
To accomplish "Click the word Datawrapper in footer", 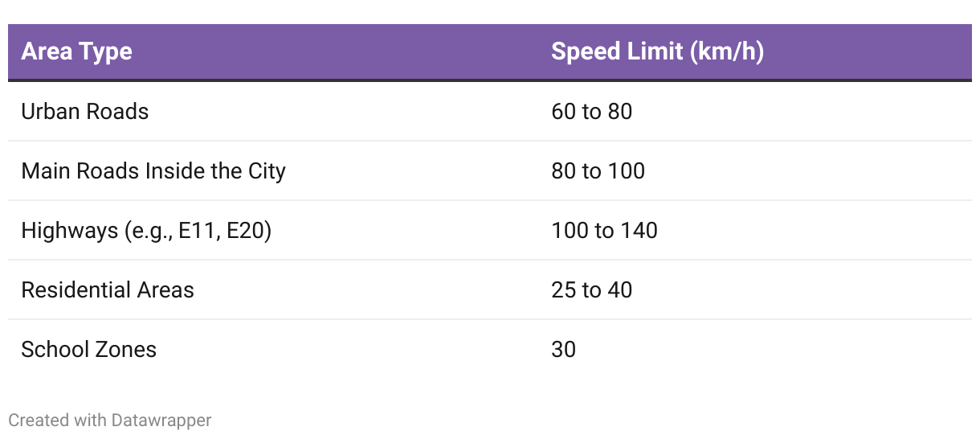I will (x=161, y=420).
